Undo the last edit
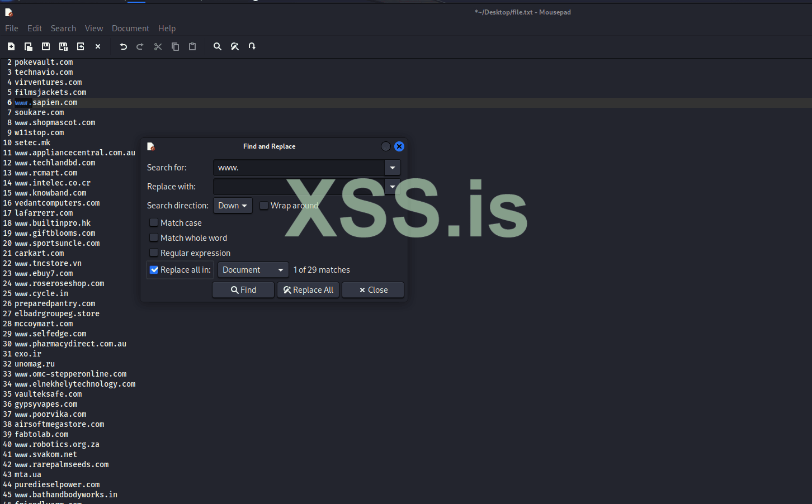The image size is (812, 504). (x=124, y=46)
